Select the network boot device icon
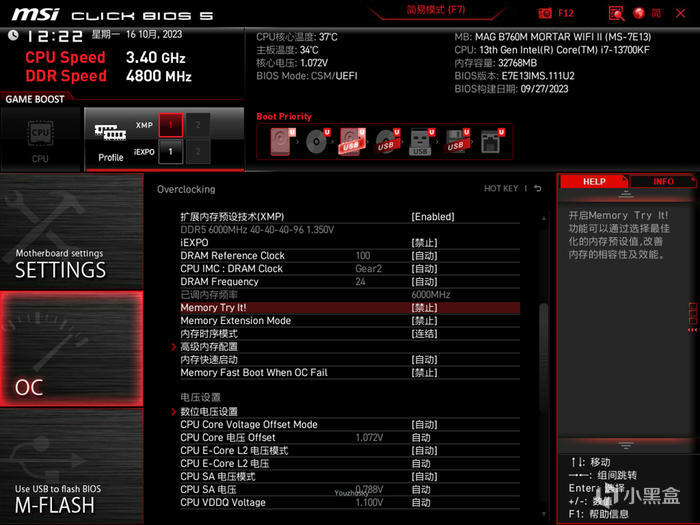 (x=492, y=142)
